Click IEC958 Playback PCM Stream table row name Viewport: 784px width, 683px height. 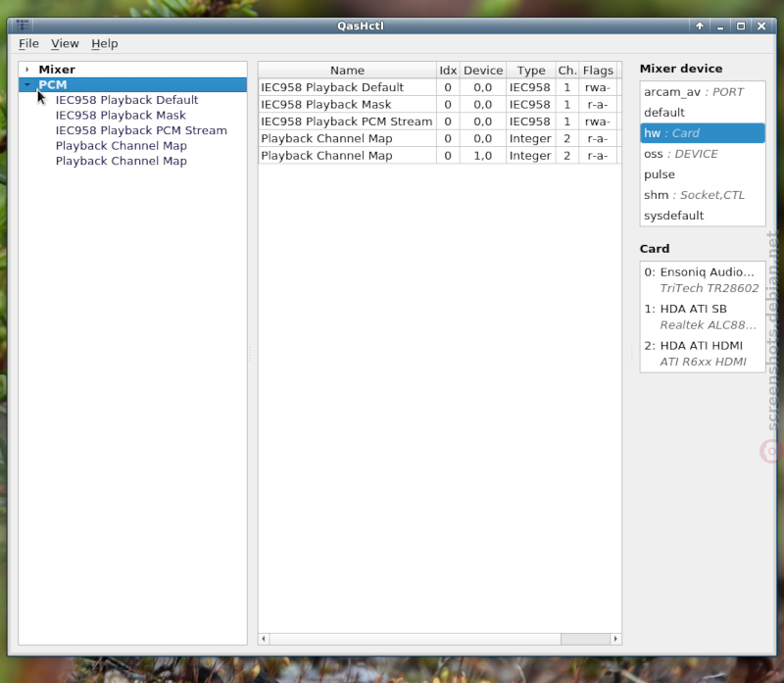point(347,122)
